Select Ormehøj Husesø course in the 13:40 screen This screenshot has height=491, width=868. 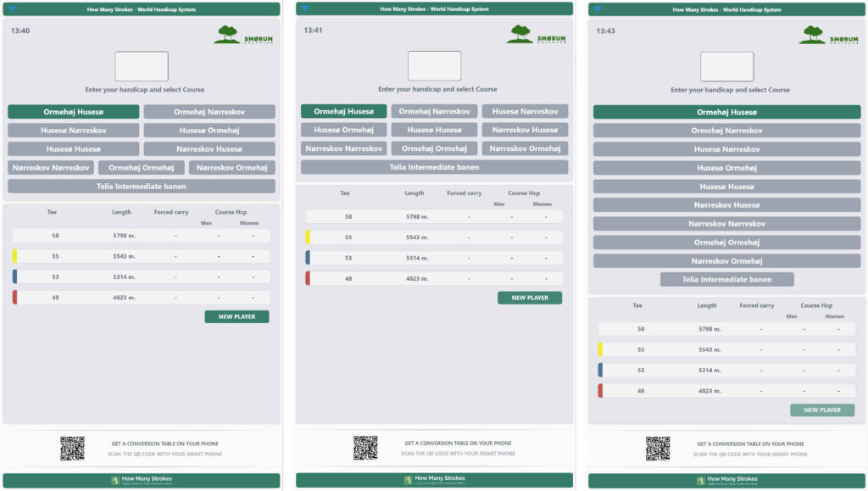[74, 112]
